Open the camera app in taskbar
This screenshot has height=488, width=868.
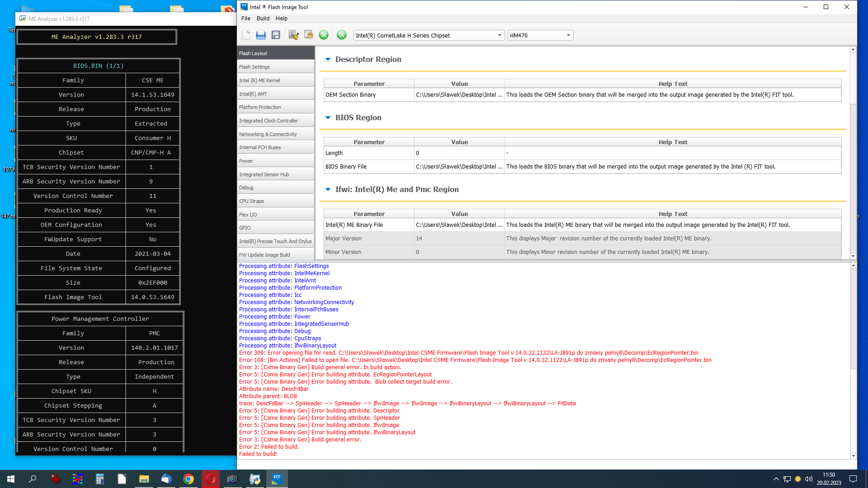coord(232,479)
